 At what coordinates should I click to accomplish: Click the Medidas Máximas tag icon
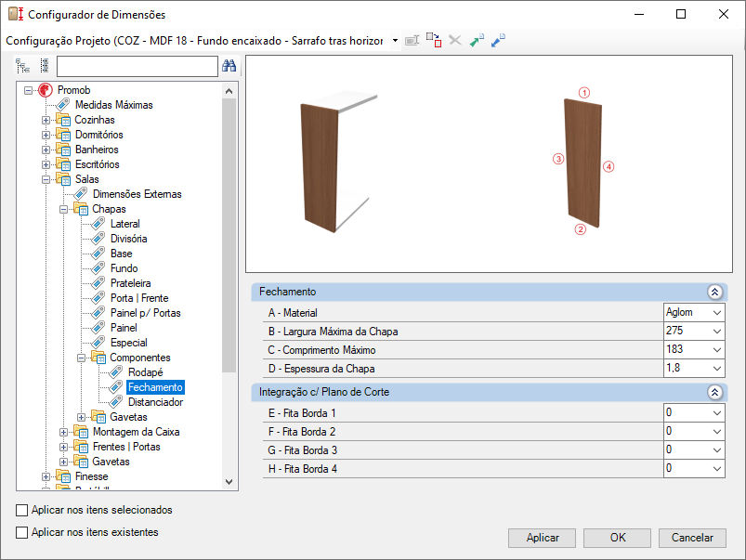63,105
